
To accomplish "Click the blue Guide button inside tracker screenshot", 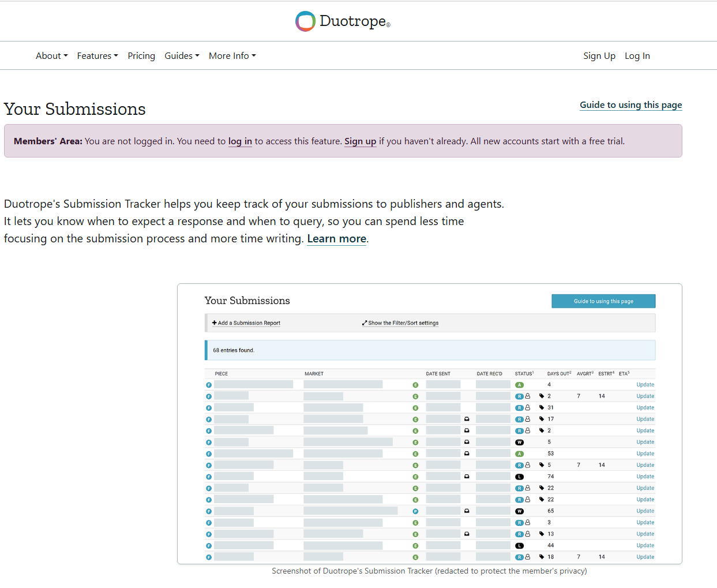I will [603, 301].
